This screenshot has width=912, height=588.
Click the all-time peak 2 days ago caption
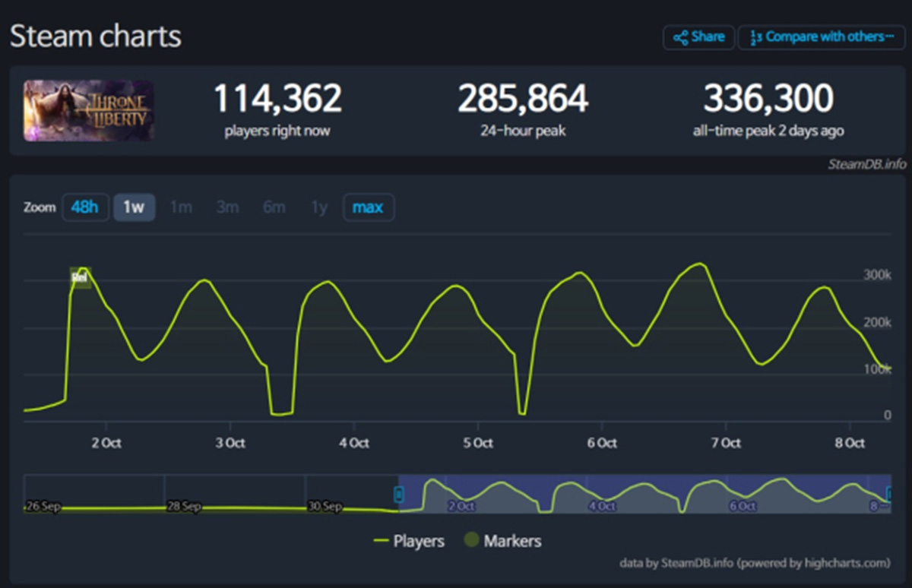[768, 131]
